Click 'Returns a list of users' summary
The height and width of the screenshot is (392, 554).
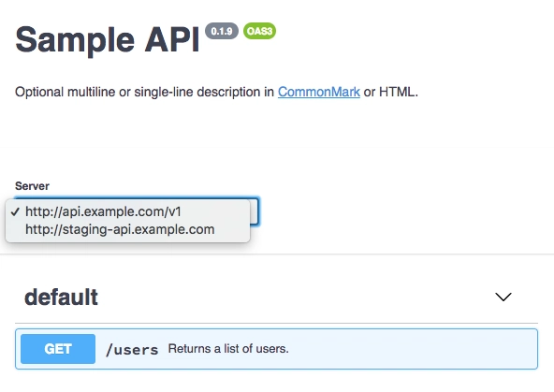click(x=228, y=349)
